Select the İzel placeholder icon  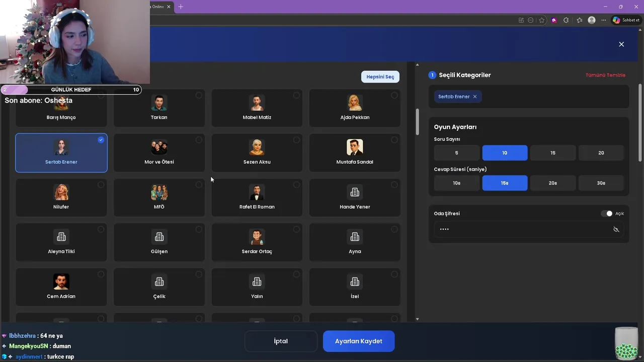pos(355,282)
